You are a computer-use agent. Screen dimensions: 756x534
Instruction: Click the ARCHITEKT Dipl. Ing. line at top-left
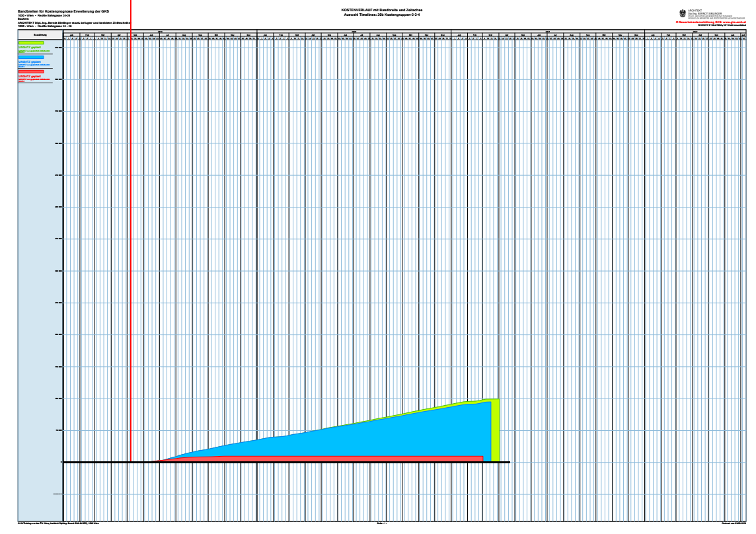[x=73, y=22]
